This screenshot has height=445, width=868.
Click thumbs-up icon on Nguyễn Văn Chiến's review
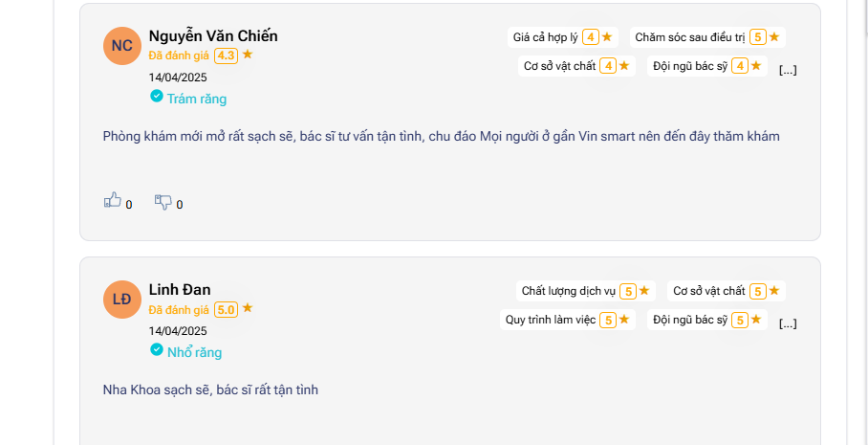pos(113,201)
